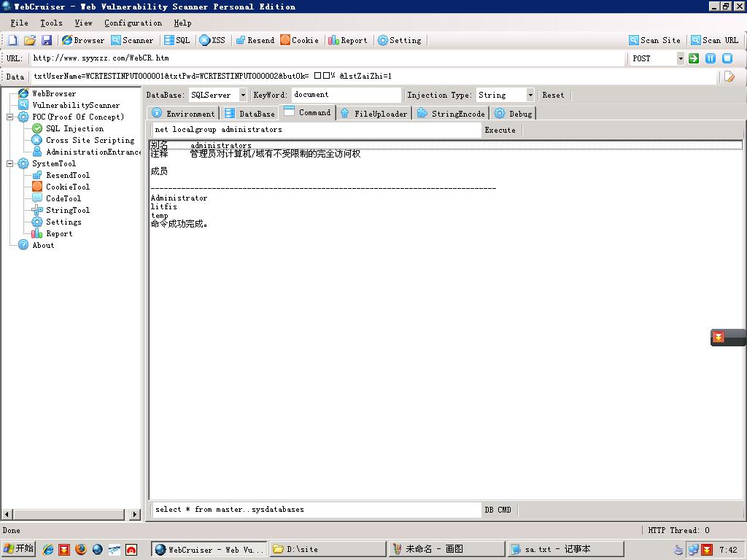Click the SQL query input field
Image resolution: width=747 pixels, height=560 pixels.
click(317, 510)
